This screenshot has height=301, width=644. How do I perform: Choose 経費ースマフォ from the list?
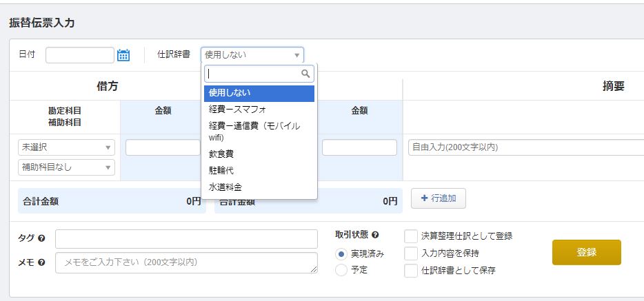click(259, 110)
